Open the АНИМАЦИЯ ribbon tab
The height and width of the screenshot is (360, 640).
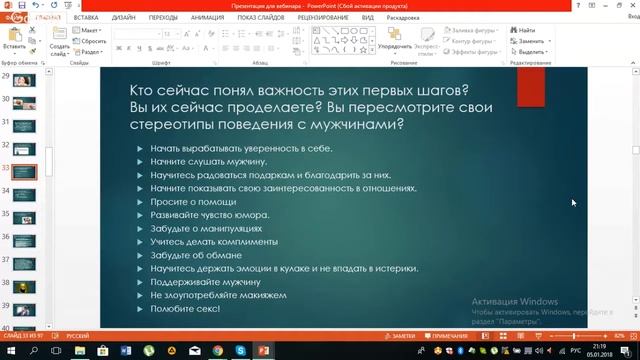pyautogui.click(x=207, y=18)
